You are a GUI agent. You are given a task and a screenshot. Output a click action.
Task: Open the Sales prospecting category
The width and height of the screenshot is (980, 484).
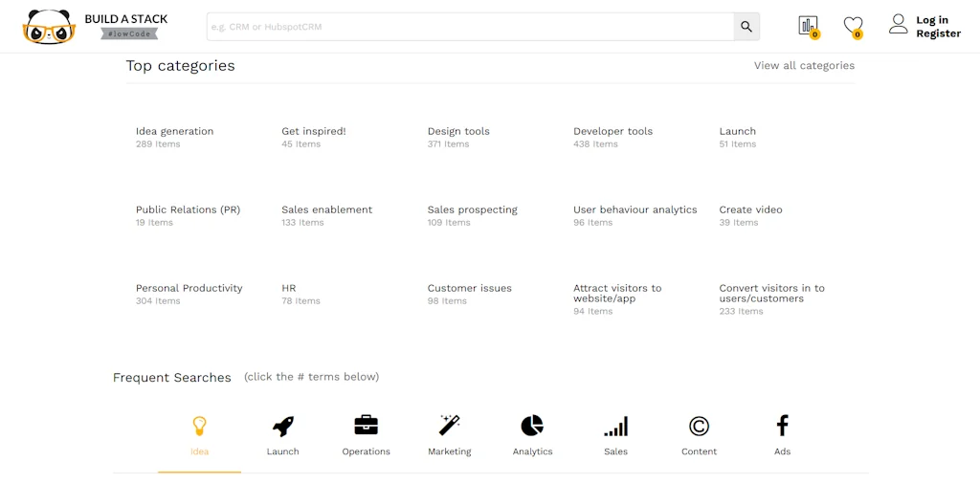[473, 209]
